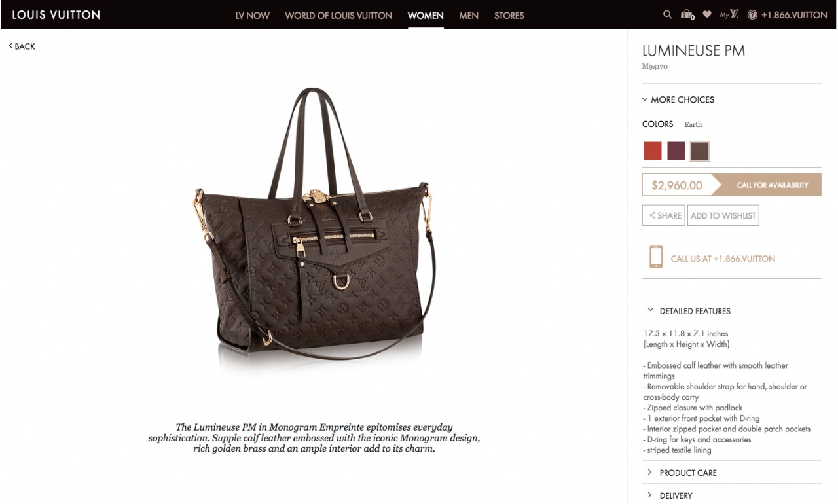Go to the Stores menu item
The width and height of the screenshot is (838, 504).
coord(509,15)
